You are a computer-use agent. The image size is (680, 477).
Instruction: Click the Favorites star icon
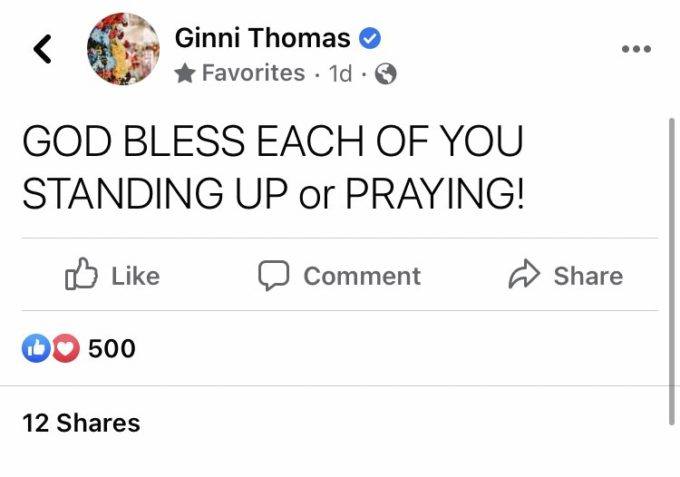[185, 73]
